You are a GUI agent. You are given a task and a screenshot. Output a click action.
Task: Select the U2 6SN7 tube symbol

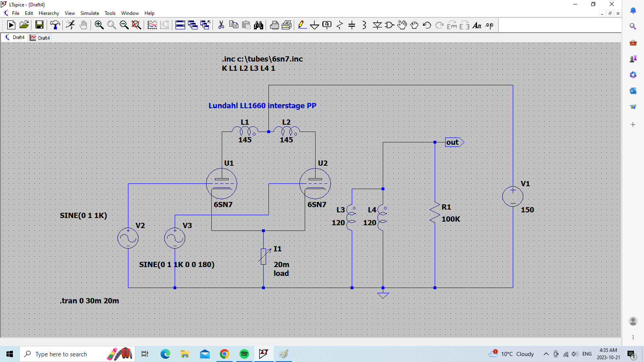(x=315, y=183)
